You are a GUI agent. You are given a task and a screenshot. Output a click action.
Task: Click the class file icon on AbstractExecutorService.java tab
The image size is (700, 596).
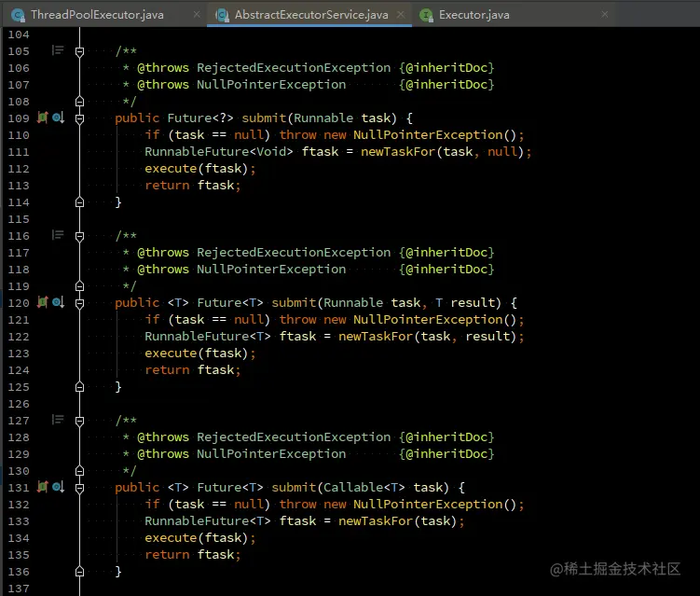pos(223,15)
